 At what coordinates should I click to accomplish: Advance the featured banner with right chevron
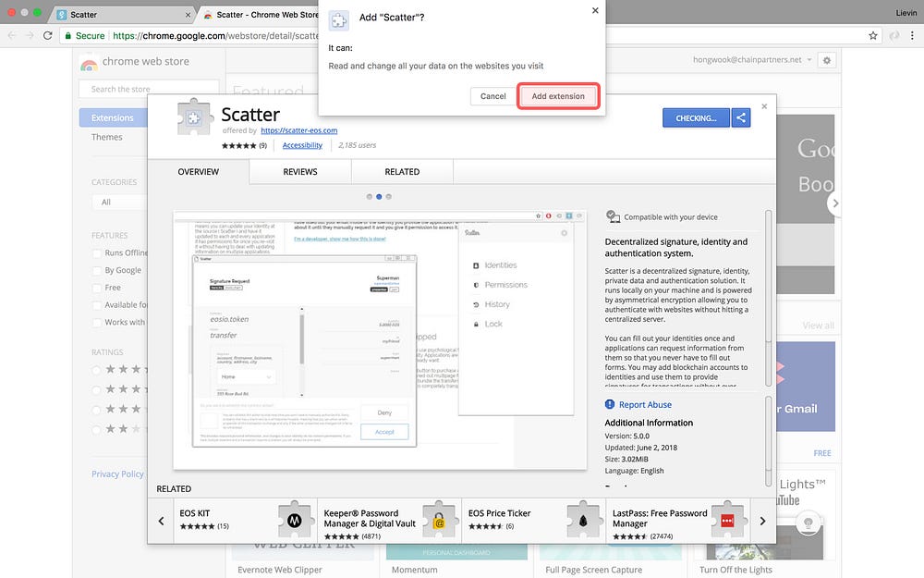tap(835, 203)
